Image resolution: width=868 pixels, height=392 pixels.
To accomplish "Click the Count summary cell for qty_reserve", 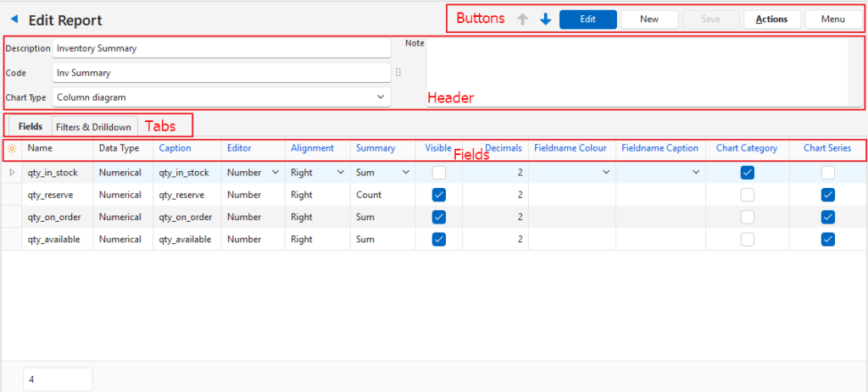I will tap(383, 195).
